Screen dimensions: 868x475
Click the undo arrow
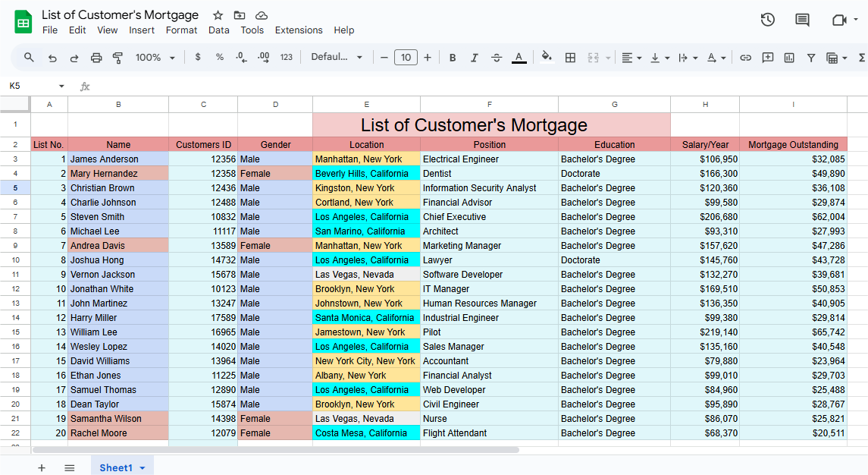click(x=52, y=58)
